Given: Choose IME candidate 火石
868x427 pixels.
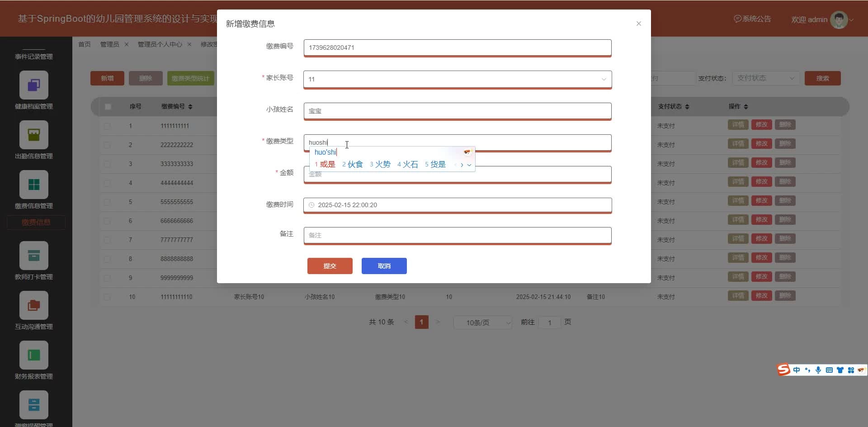Looking at the screenshot, I should 408,164.
